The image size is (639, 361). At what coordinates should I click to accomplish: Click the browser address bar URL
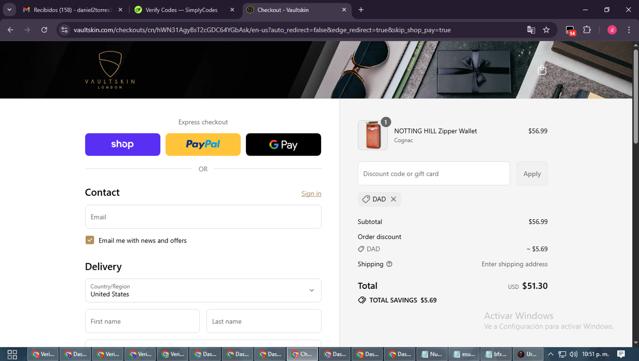(262, 30)
